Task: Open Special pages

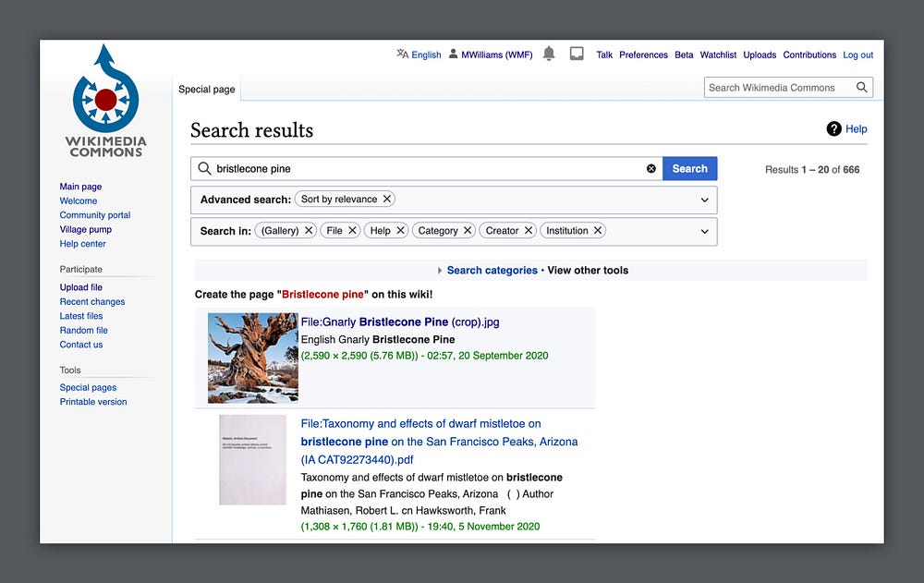Action: [x=88, y=387]
